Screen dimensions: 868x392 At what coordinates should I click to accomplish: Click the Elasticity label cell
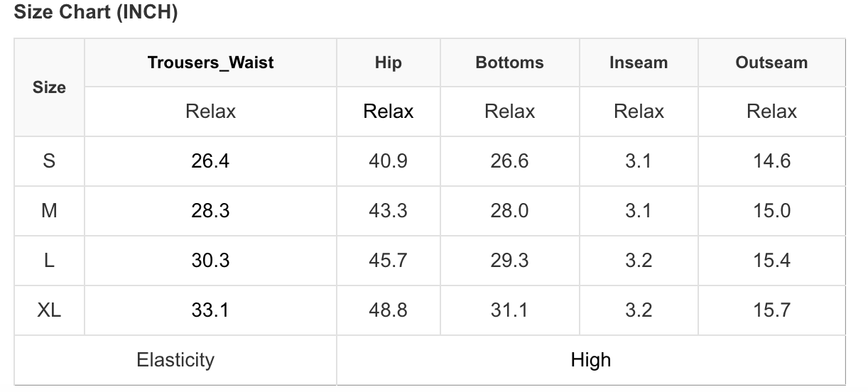tap(175, 360)
